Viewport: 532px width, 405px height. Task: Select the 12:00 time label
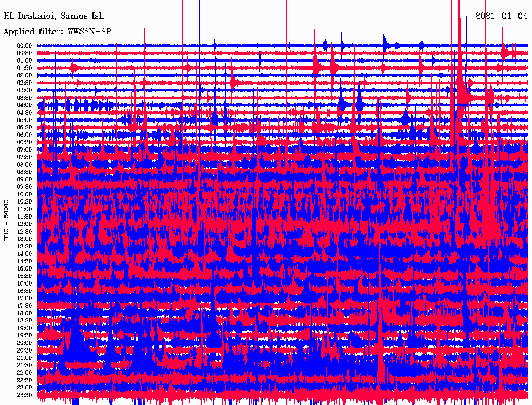(x=24, y=224)
